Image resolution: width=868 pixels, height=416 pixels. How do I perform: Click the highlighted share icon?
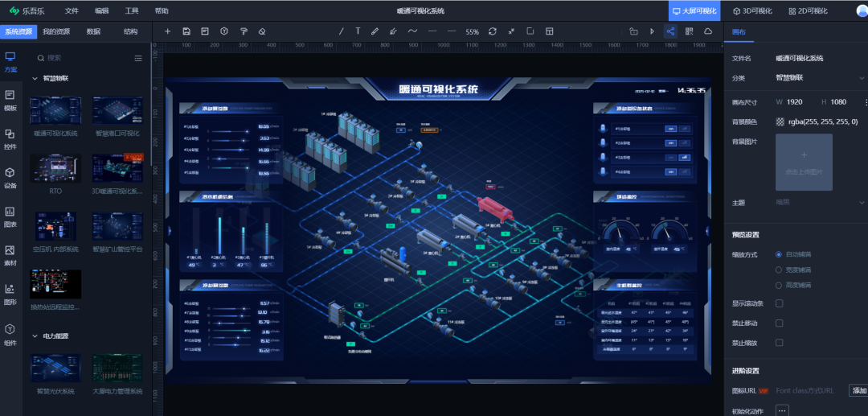point(670,31)
